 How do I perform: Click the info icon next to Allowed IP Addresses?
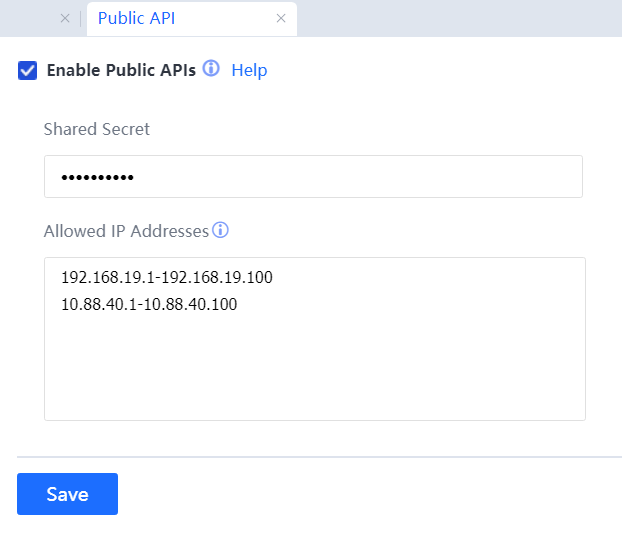coord(221,230)
